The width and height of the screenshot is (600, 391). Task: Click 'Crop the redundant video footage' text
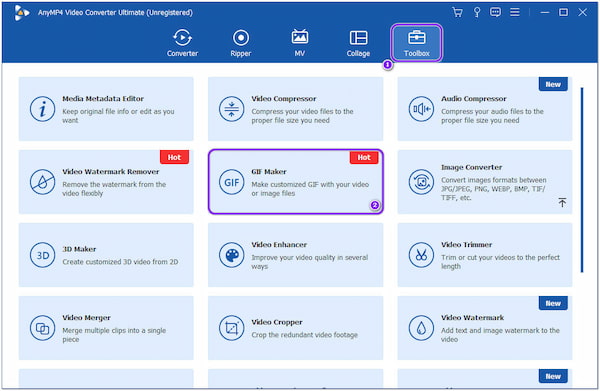pyautogui.click(x=305, y=335)
